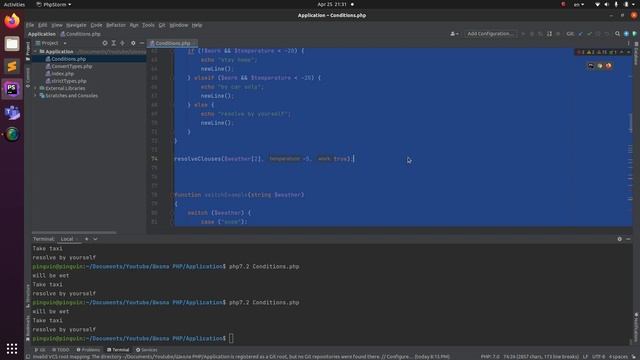
Task: Launch Sublime Text from the dock
Action: pos(12,66)
